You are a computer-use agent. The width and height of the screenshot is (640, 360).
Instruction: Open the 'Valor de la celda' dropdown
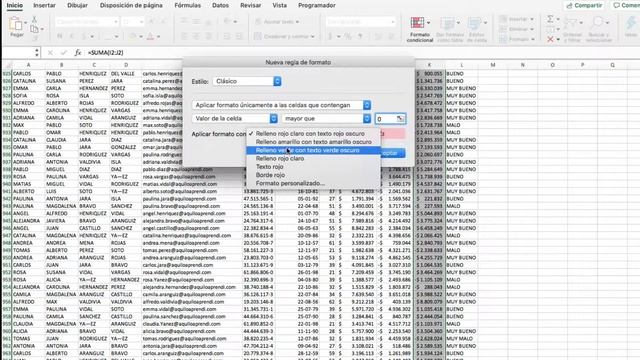click(235, 118)
